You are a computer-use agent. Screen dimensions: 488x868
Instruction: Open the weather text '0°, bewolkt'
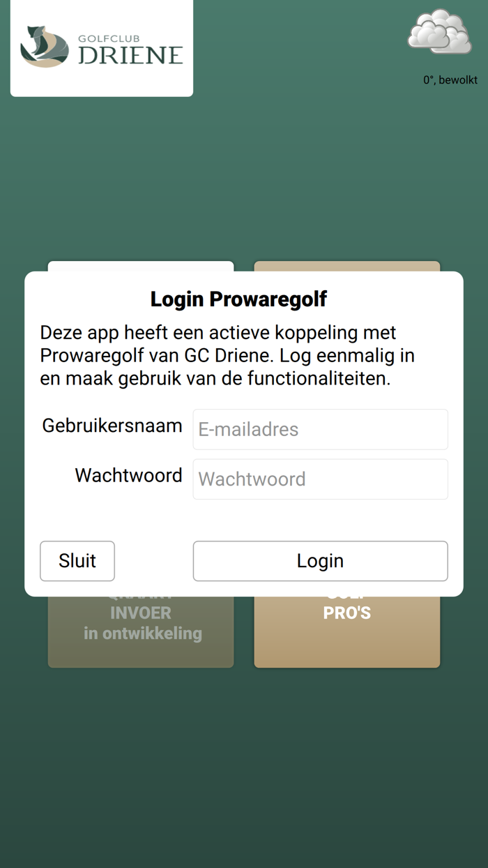tap(450, 80)
